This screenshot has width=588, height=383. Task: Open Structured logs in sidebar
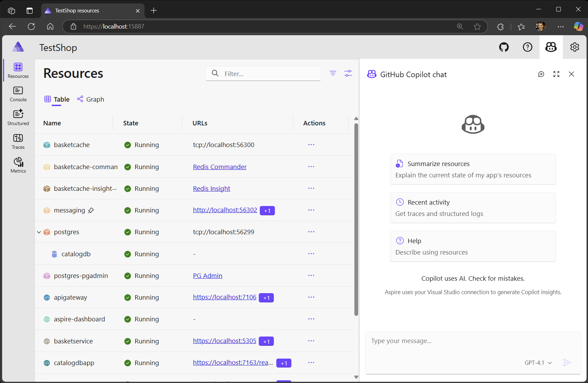point(18,117)
